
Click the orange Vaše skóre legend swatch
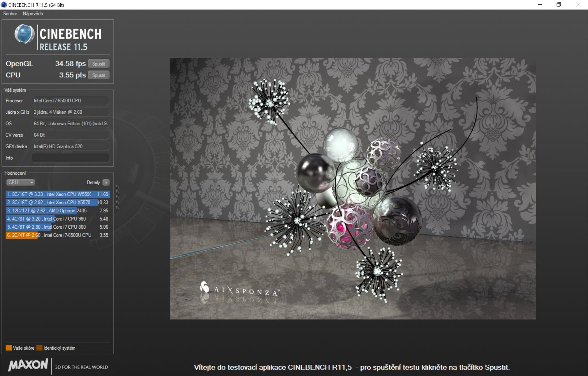coord(9,348)
